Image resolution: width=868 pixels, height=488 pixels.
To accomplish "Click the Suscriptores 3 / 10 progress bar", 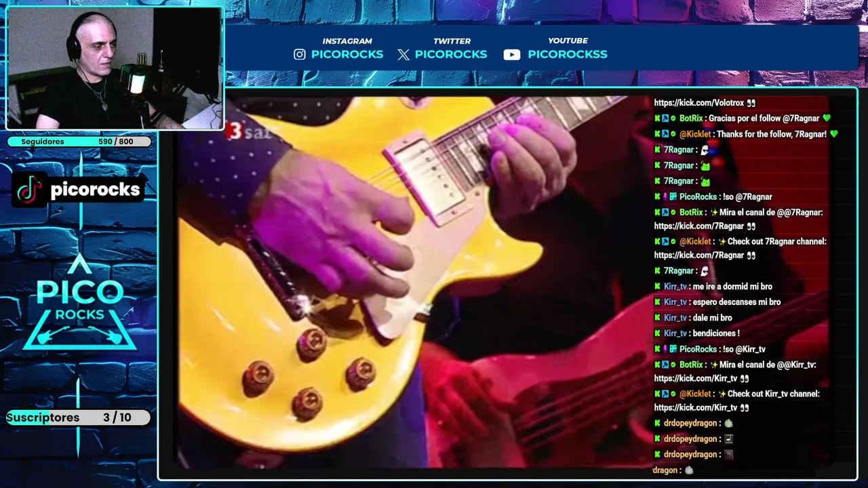I will click(x=79, y=418).
